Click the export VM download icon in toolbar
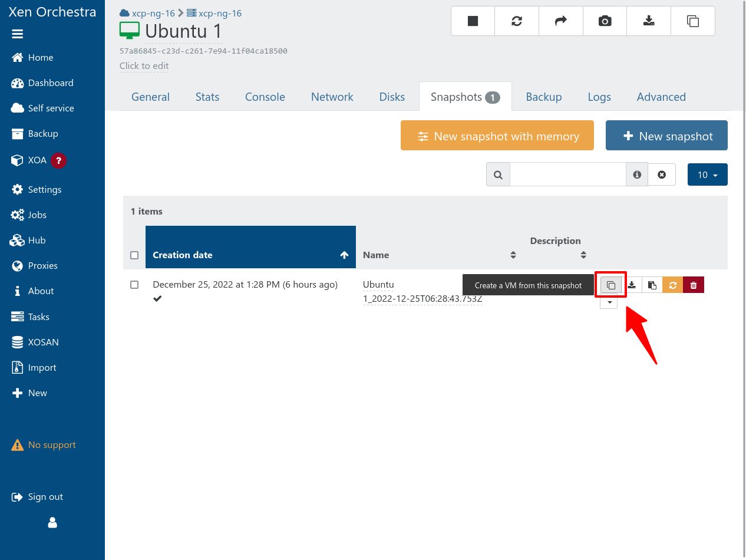746x560 pixels. tap(649, 21)
